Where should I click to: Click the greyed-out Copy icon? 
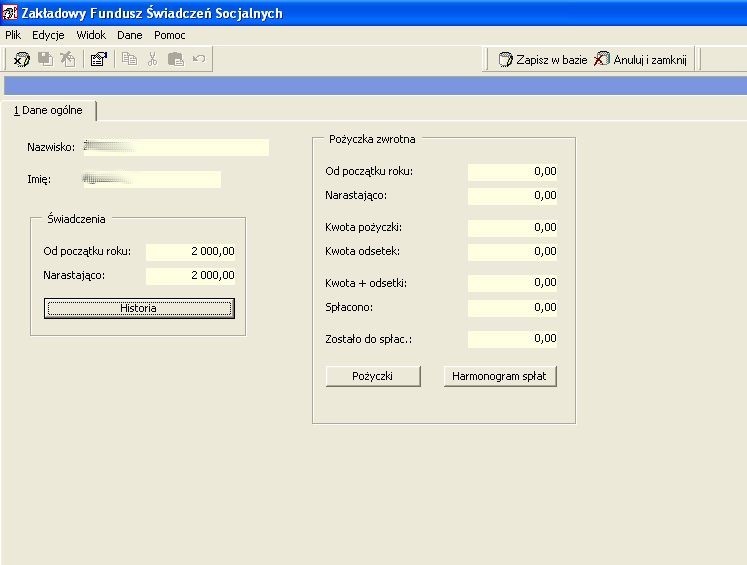click(x=129, y=59)
